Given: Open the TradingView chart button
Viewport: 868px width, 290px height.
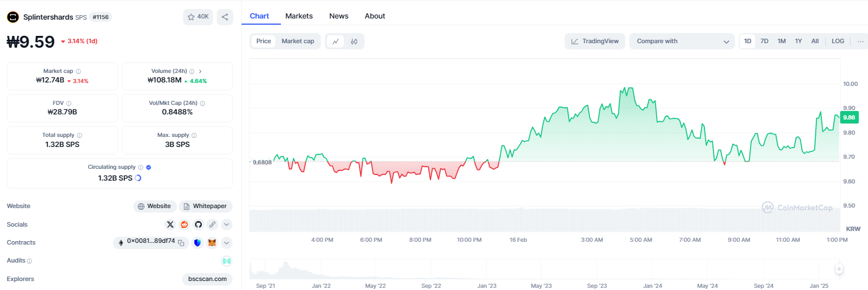Looking at the screenshot, I should tap(595, 41).
